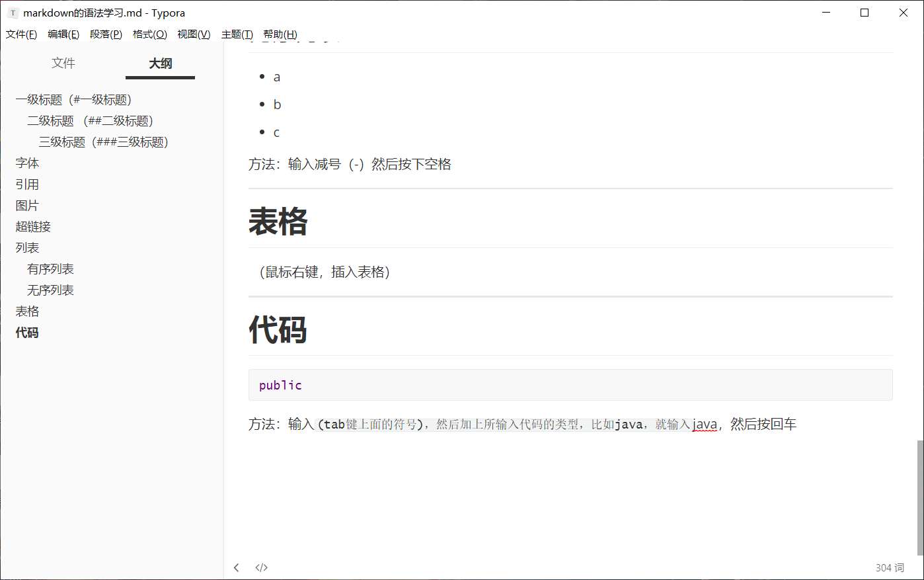Click inside the code block containing public

[570, 385]
